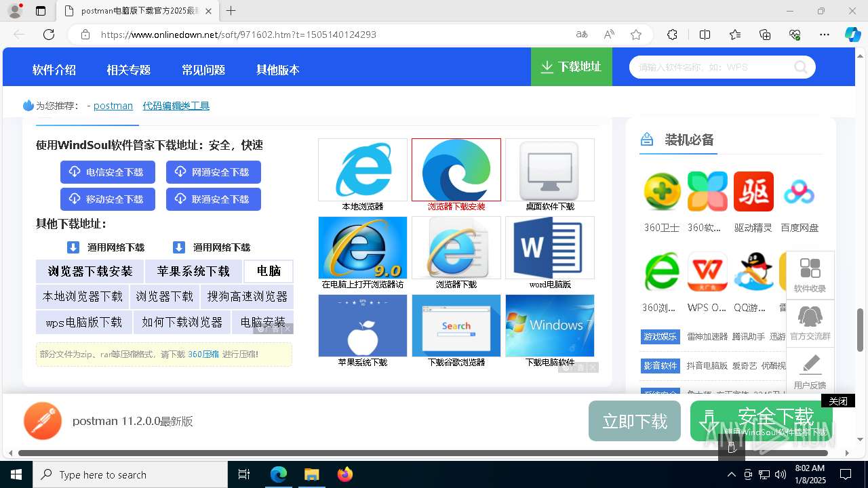This screenshot has height=488, width=868.
Task: Open a new browser tab
Action: 231,11
